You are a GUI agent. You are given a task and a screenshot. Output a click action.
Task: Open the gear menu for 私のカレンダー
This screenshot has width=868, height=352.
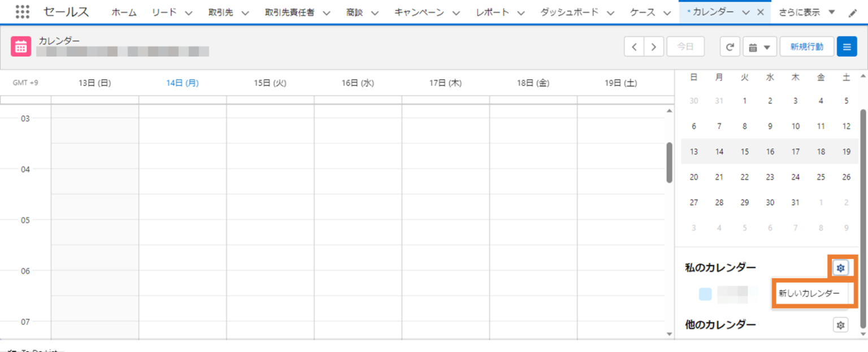tap(840, 268)
